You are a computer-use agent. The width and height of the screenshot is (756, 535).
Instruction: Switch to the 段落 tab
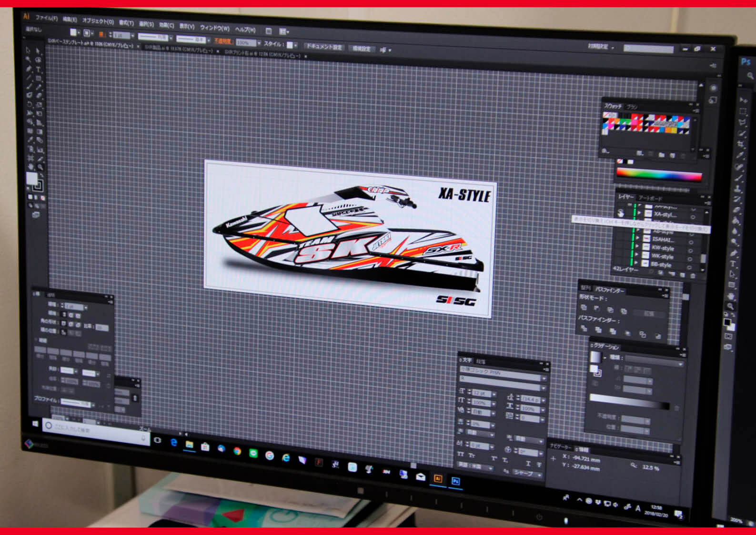coord(480,362)
